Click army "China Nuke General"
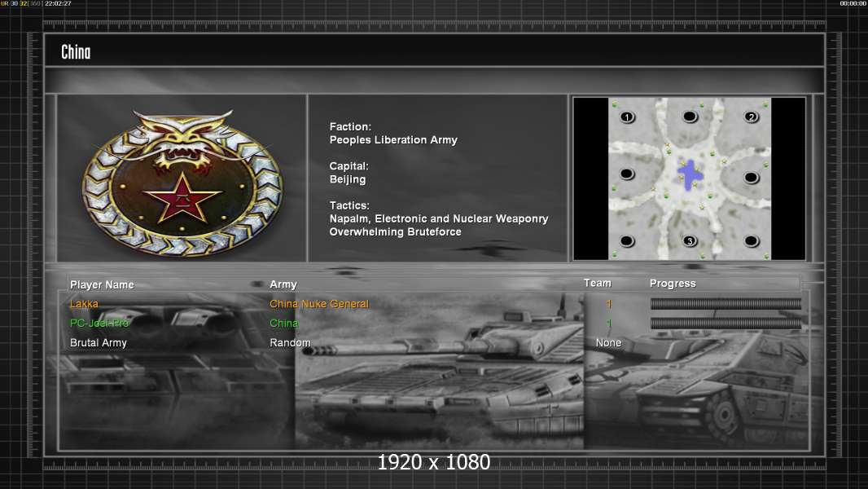868x489 pixels. click(x=319, y=303)
